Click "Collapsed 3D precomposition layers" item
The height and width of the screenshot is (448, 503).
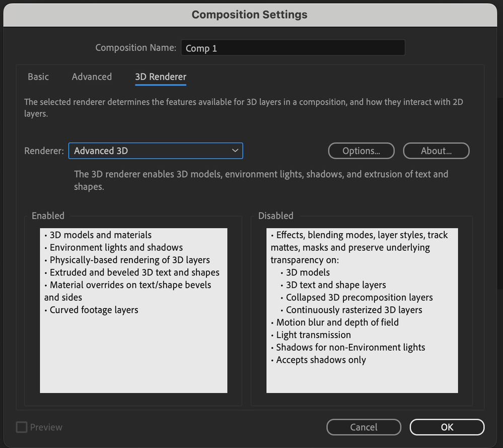click(x=359, y=297)
